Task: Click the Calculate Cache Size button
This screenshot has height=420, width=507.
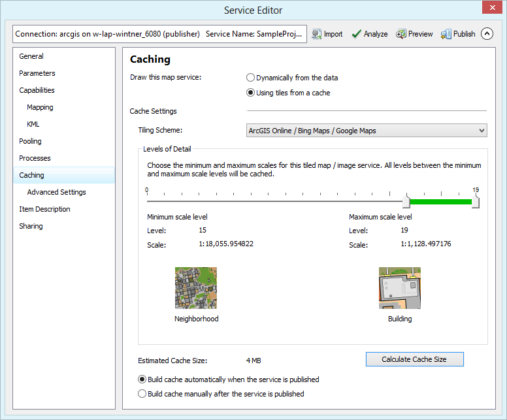Action: [414, 359]
